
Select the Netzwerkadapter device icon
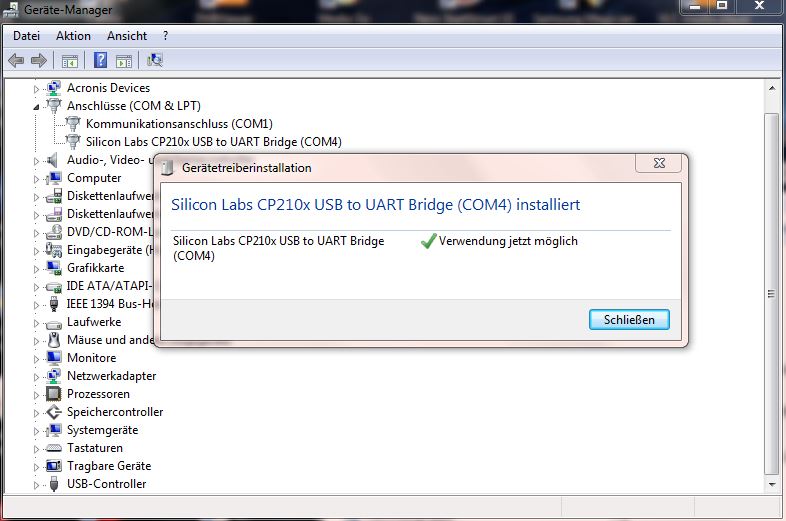[54, 376]
